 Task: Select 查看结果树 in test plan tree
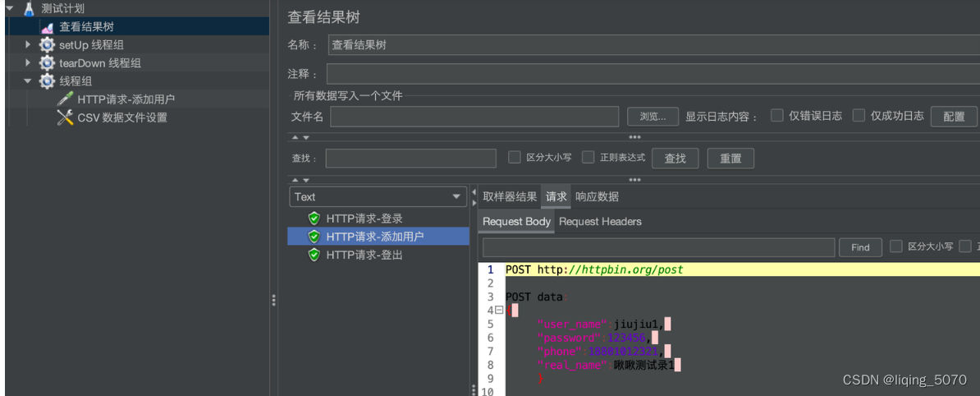(86, 27)
